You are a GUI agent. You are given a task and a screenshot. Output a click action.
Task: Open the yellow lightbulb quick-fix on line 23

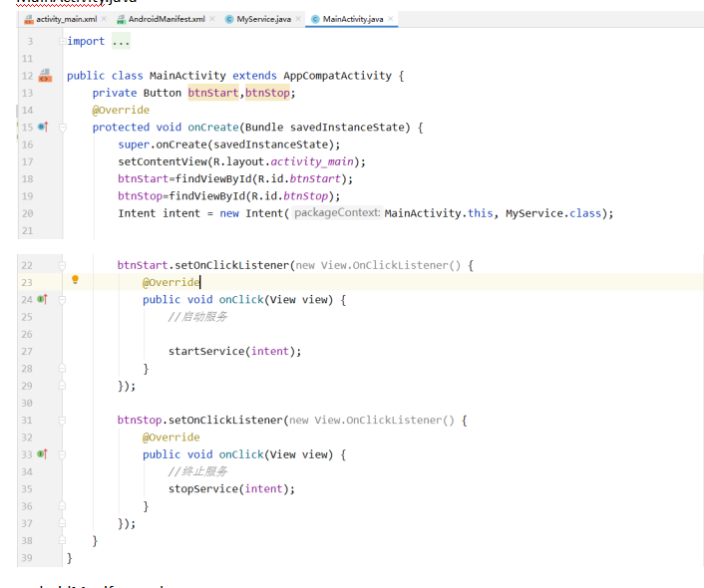point(75,280)
